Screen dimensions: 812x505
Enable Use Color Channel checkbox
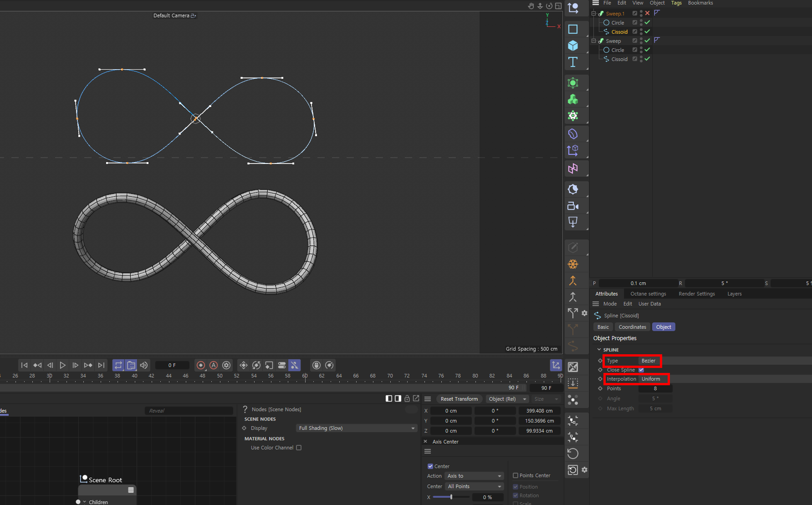(299, 448)
